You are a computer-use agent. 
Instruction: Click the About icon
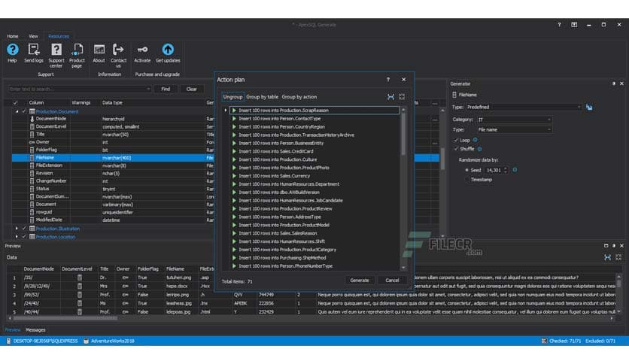[99, 50]
